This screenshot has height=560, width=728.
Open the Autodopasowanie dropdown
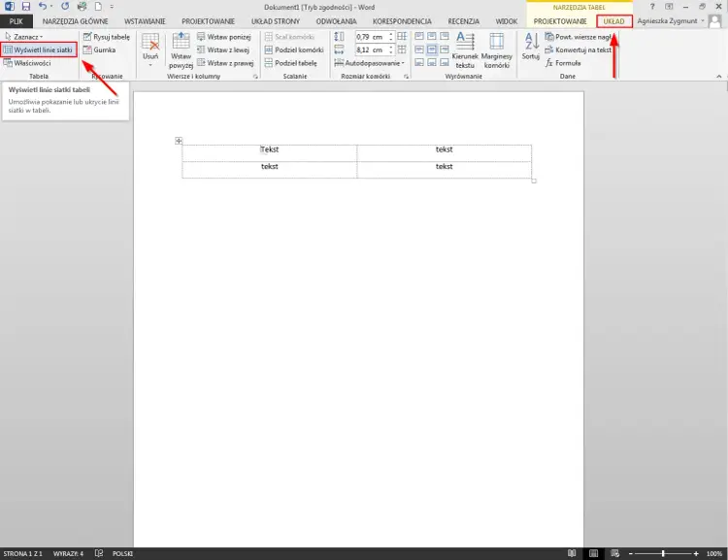pos(369,63)
